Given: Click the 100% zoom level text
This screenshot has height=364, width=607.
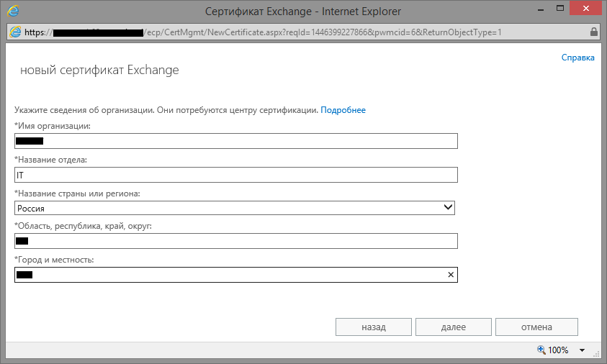Looking at the screenshot, I should pyautogui.click(x=558, y=350).
